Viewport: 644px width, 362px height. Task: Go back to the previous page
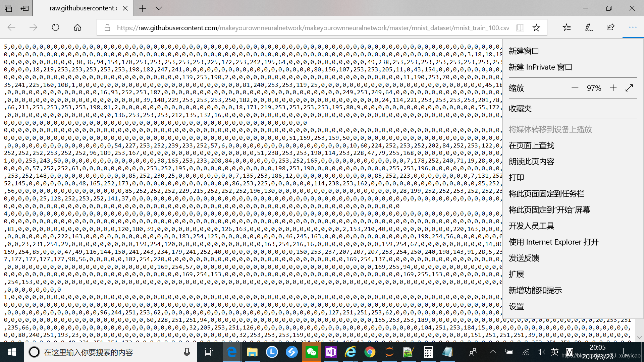coord(11,27)
